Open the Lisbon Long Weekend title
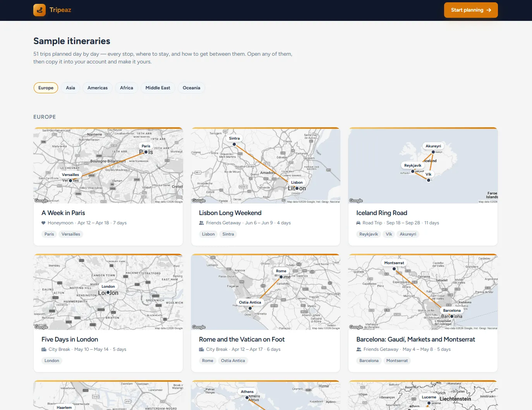532x410 pixels. (x=230, y=213)
